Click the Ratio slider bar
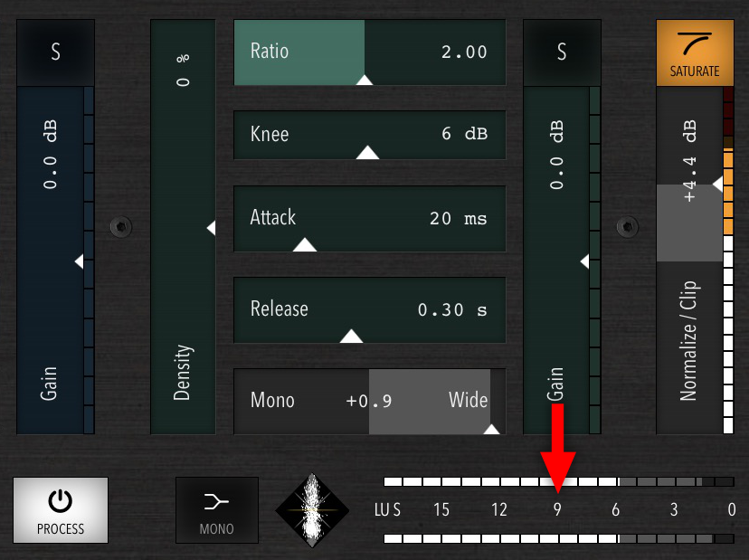The width and height of the screenshot is (749, 560). [x=370, y=52]
